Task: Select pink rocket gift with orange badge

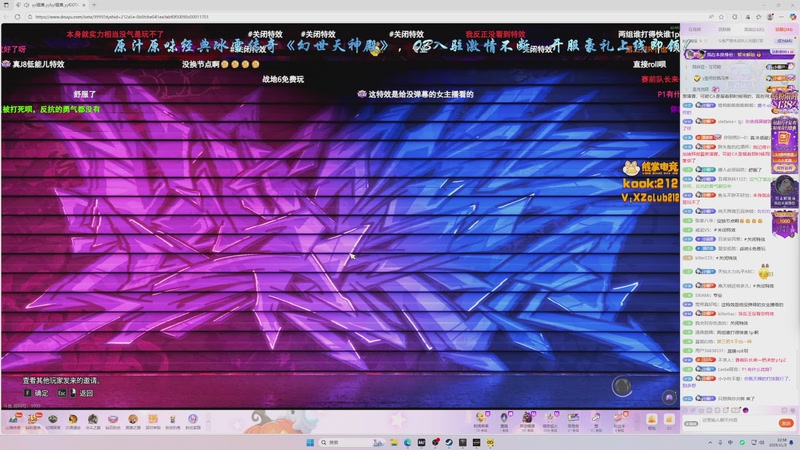Action: click(619, 420)
